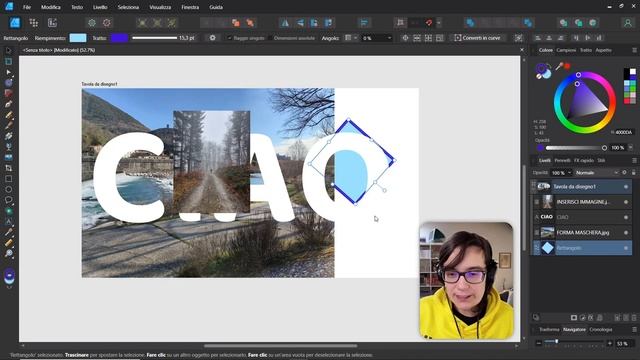Switch to the Export Persona

tap(52, 23)
